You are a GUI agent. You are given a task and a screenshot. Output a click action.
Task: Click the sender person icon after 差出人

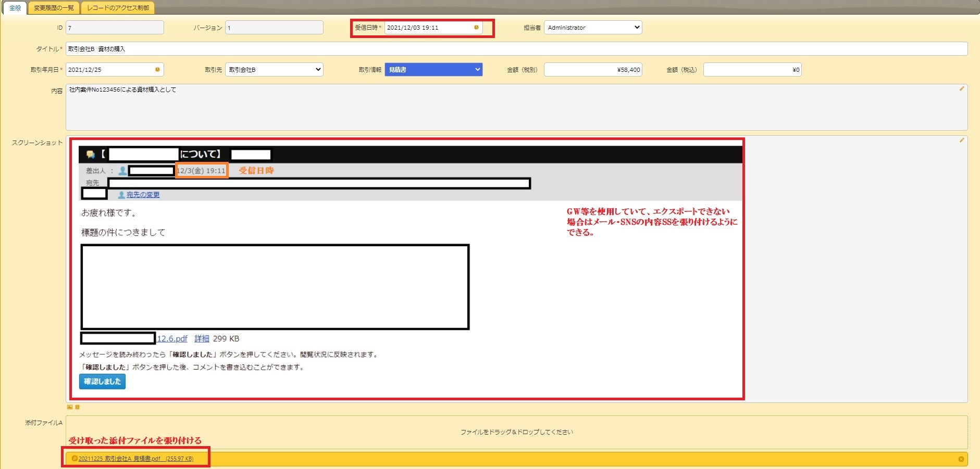[122, 171]
